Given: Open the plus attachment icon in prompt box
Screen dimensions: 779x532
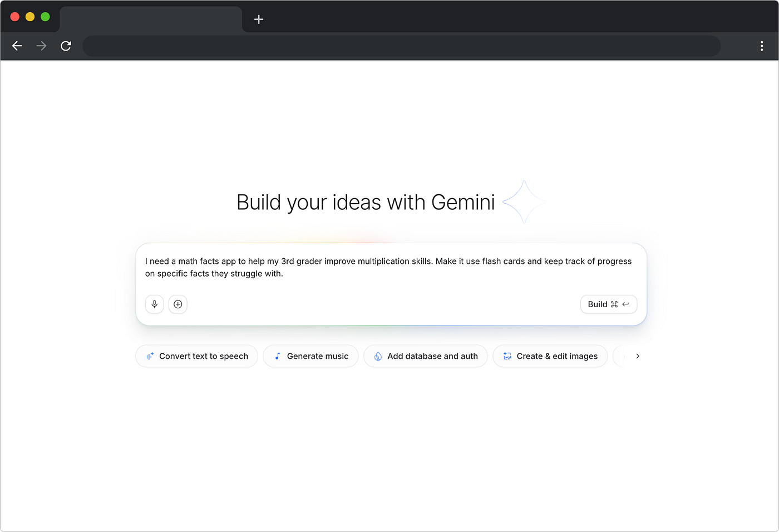Looking at the screenshot, I should coord(178,304).
